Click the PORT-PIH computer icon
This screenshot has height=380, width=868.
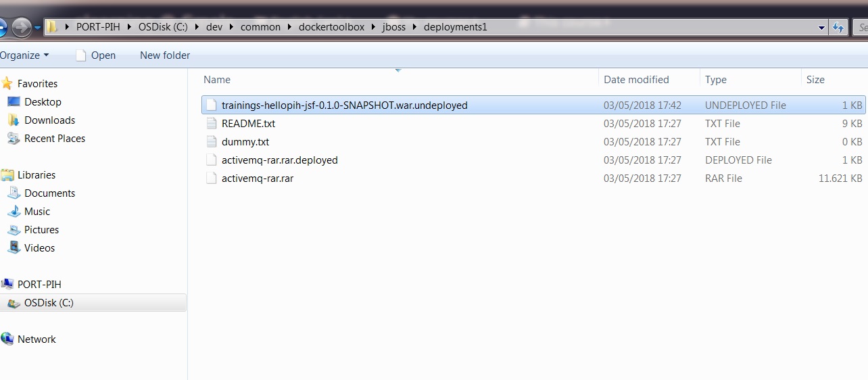(7, 284)
